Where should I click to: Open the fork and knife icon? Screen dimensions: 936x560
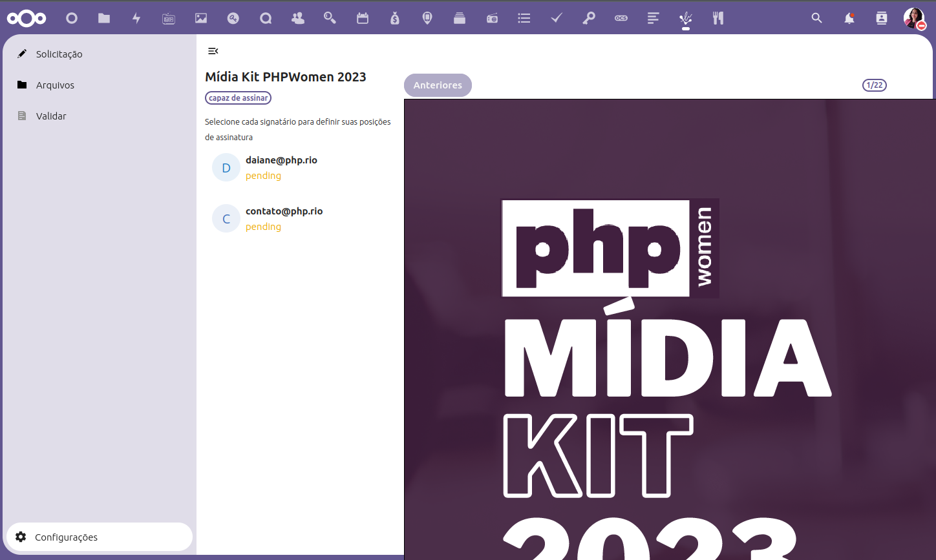pyautogui.click(x=718, y=18)
